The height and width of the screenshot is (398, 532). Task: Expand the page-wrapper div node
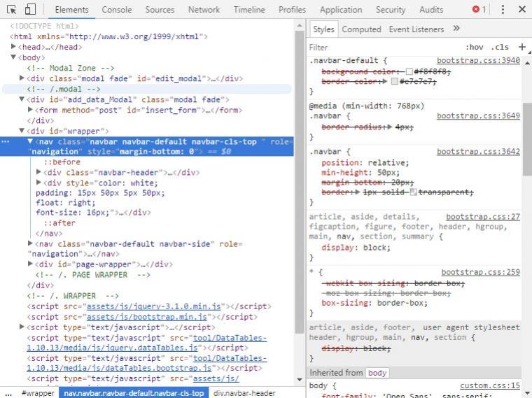point(30,264)
